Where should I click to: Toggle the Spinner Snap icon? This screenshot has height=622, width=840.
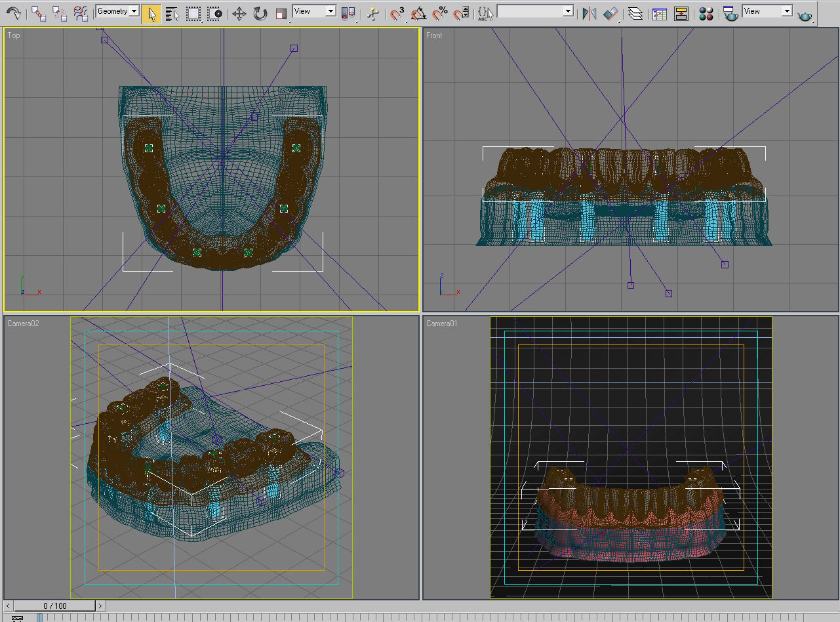click(461, 13)
